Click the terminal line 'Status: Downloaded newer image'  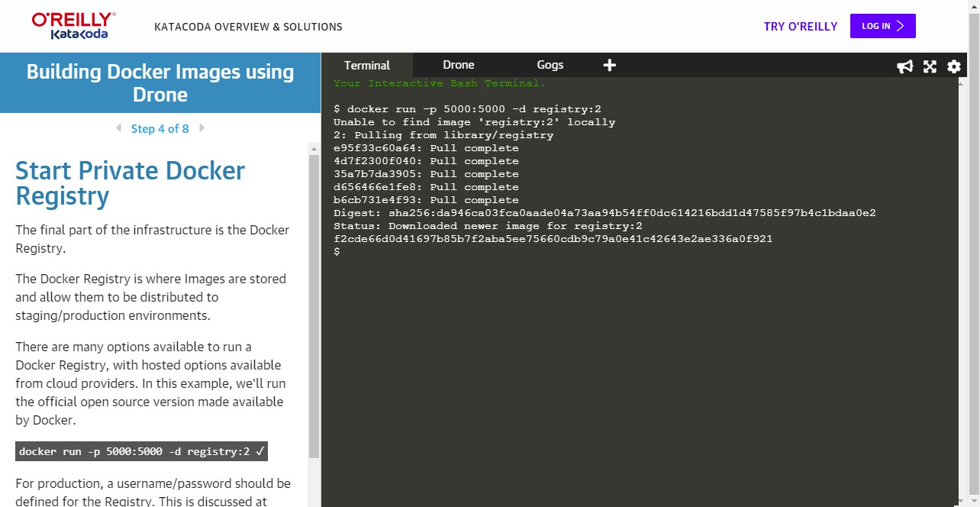tap(488, 226)
